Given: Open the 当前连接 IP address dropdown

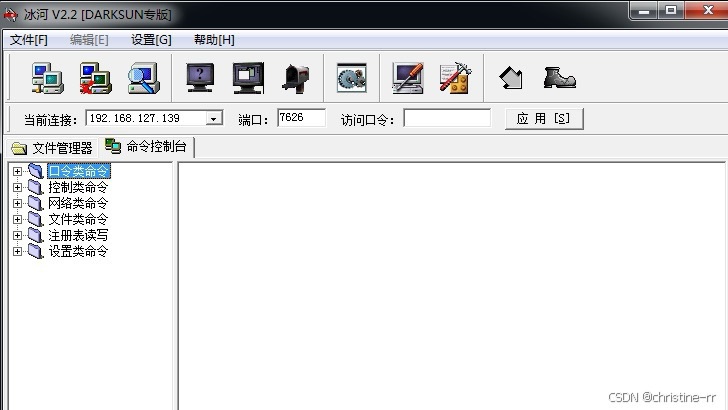Looking at the screenshot, I should click(214, 118).
